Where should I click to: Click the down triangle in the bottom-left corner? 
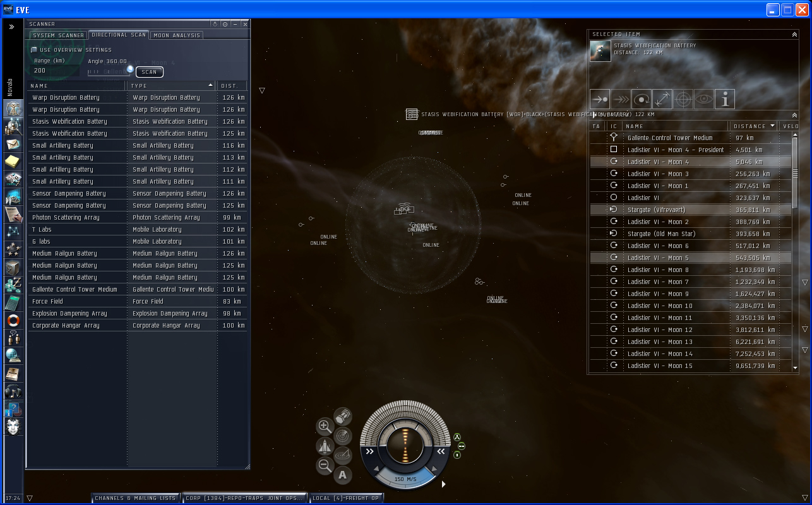tap(29, 498)
